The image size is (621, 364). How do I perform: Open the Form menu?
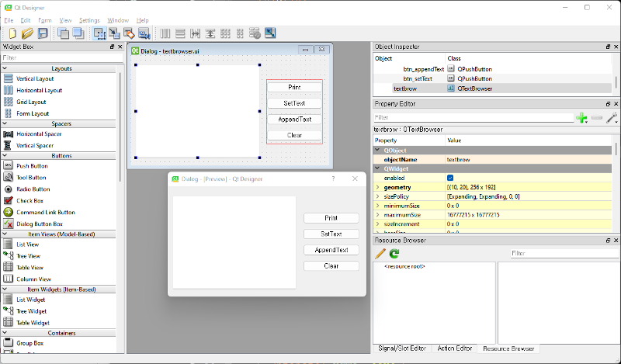pyautogui.click(x=45, y=20)
